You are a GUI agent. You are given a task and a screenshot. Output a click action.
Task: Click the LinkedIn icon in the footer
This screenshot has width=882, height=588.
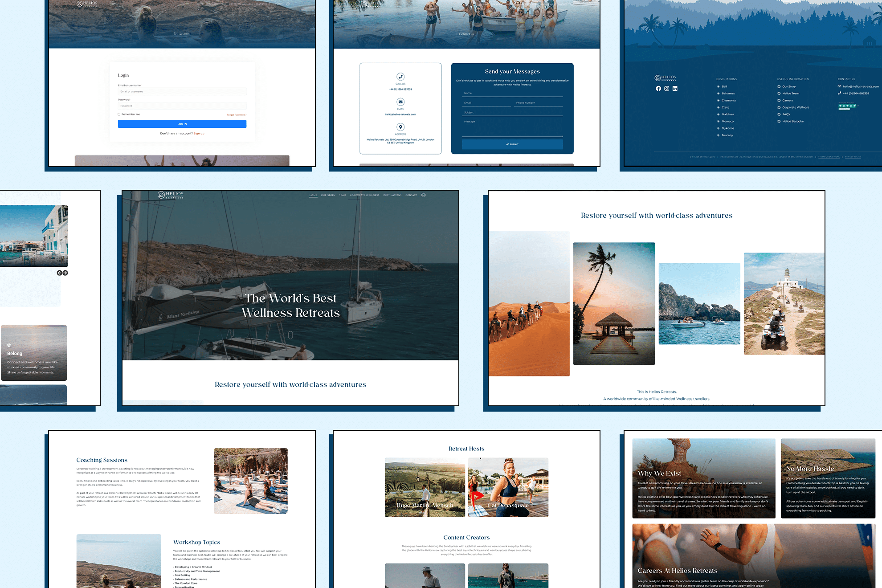pyautogui.click(x=675, y=89)
